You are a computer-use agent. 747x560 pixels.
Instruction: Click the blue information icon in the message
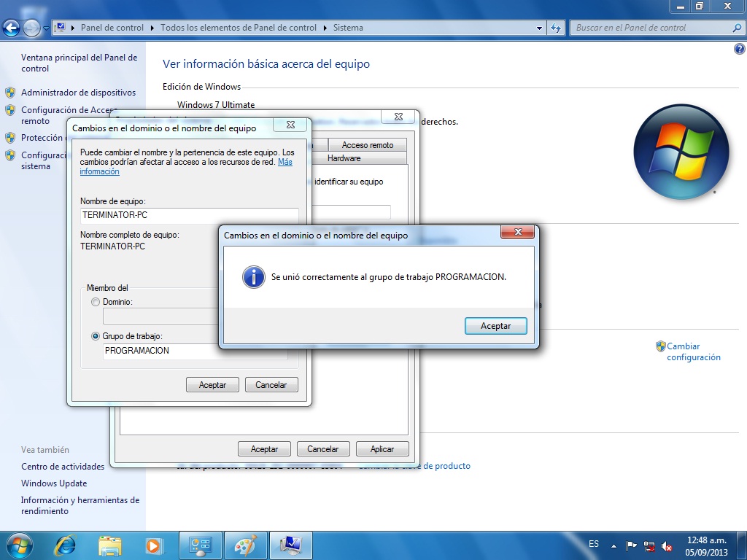point(253,276)
